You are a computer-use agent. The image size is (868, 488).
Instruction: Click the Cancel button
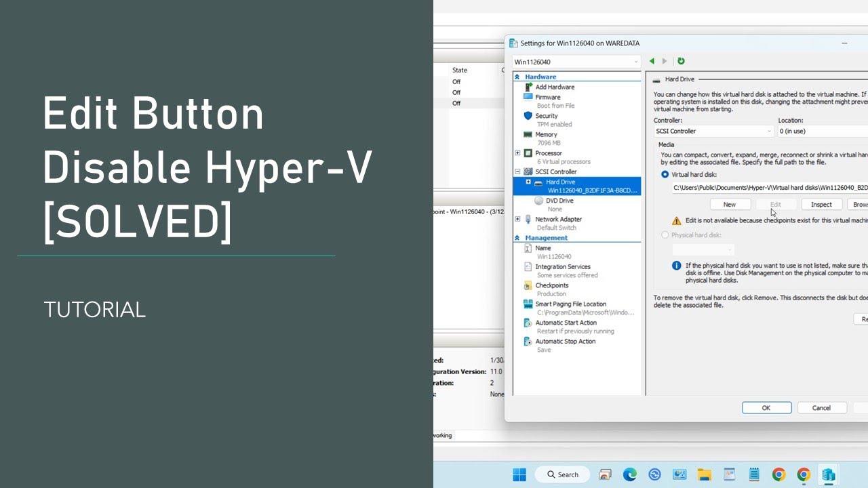coord(821,407)
